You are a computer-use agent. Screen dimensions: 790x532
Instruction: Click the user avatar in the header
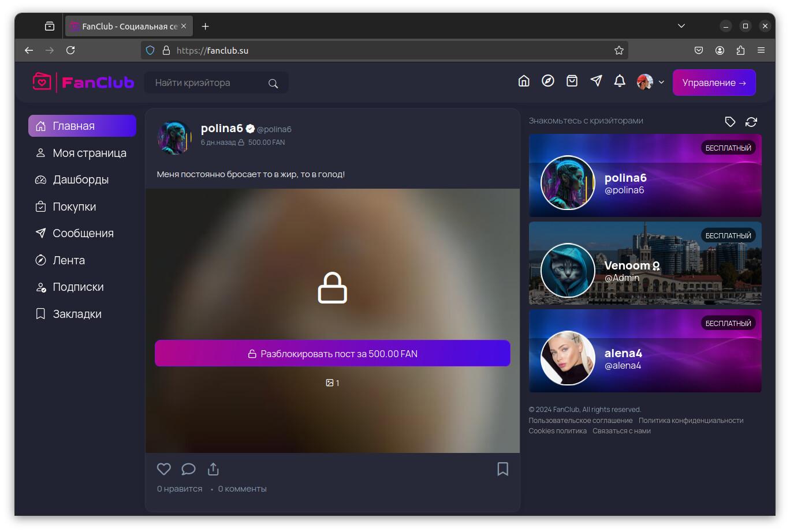(644, 82)
